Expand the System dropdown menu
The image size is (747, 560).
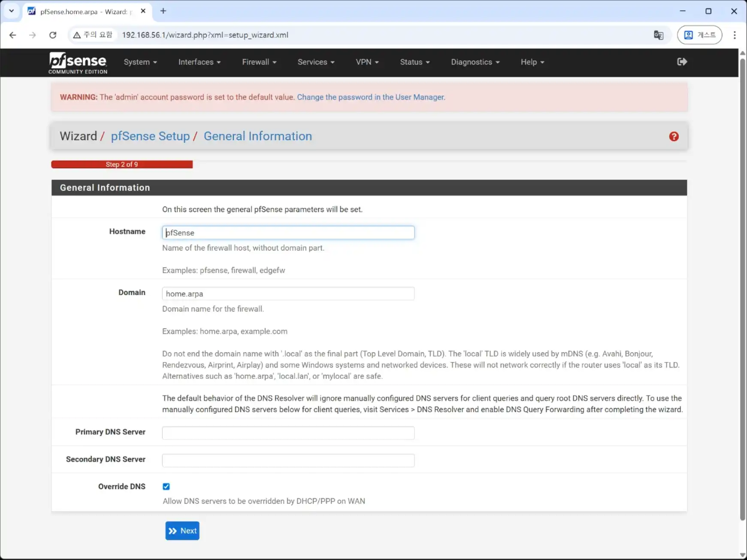point(140,62)
